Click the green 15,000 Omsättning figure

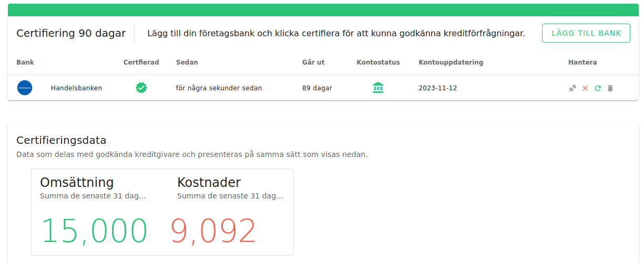94,231
